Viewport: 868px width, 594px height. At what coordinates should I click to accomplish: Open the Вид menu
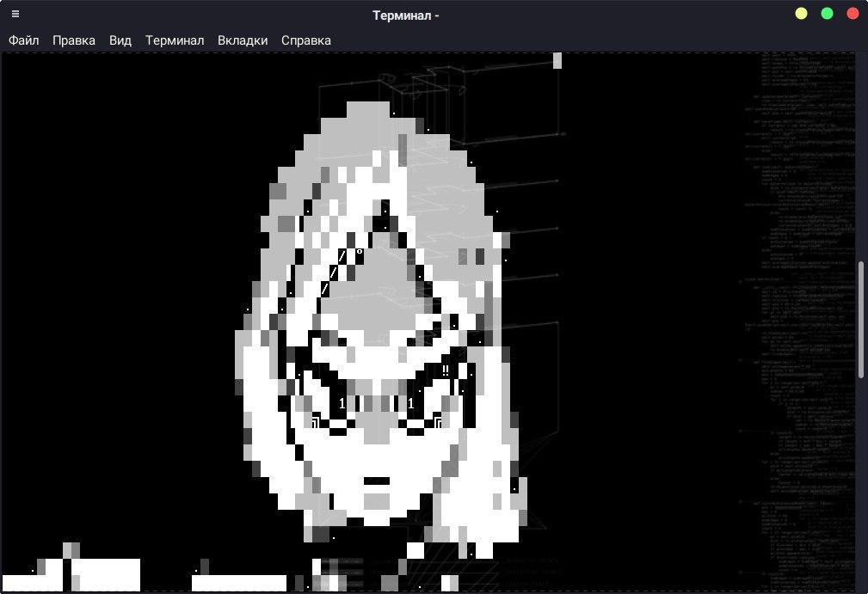[120, 40]
